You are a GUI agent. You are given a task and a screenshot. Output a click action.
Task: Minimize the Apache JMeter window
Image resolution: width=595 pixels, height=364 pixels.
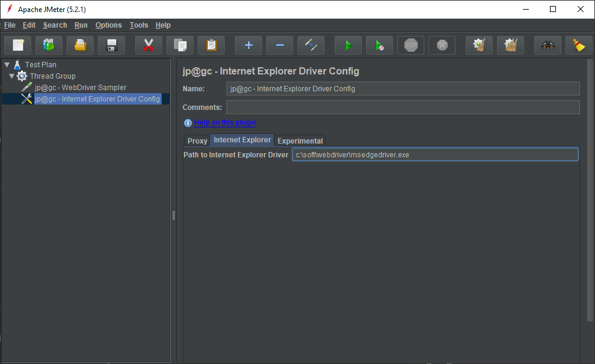[526, 9]
